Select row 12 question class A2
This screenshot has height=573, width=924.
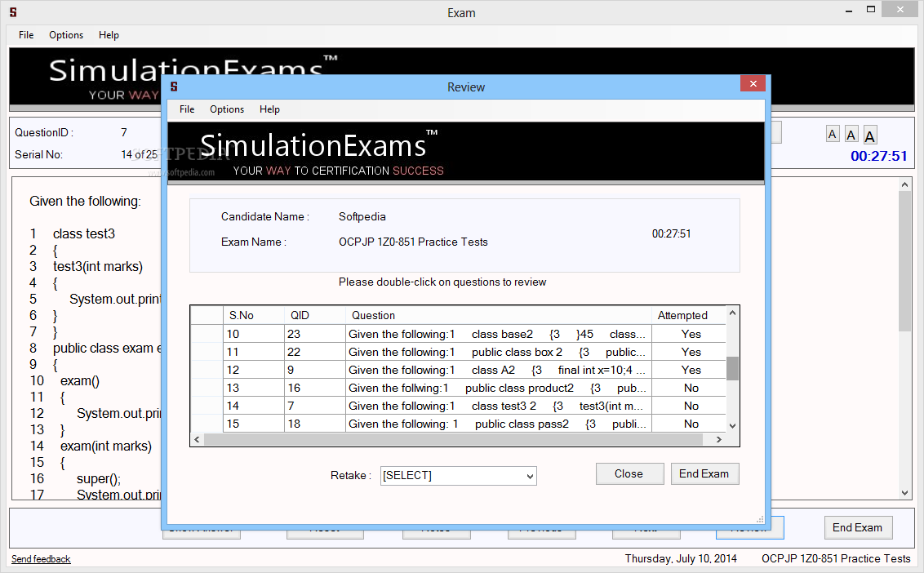(458, 371)
